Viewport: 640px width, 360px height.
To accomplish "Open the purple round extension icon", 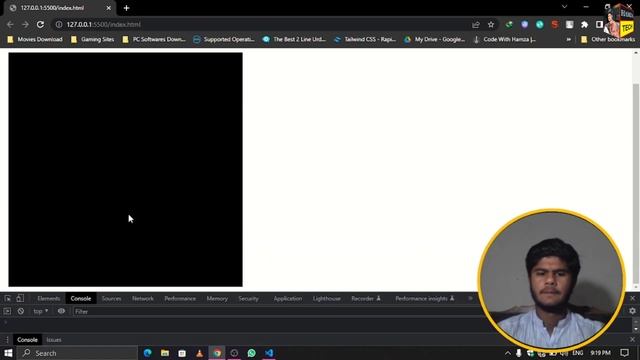I will click(x=524, y=25).
